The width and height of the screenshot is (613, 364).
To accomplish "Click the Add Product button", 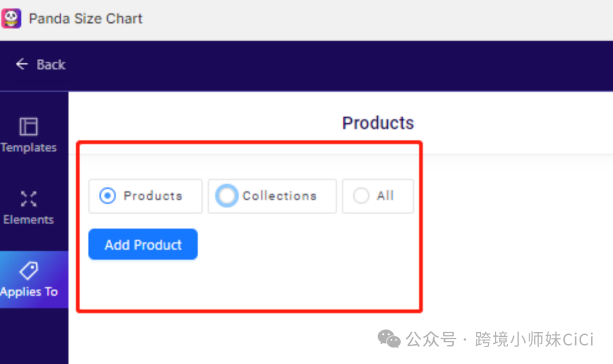I will 143,244.
